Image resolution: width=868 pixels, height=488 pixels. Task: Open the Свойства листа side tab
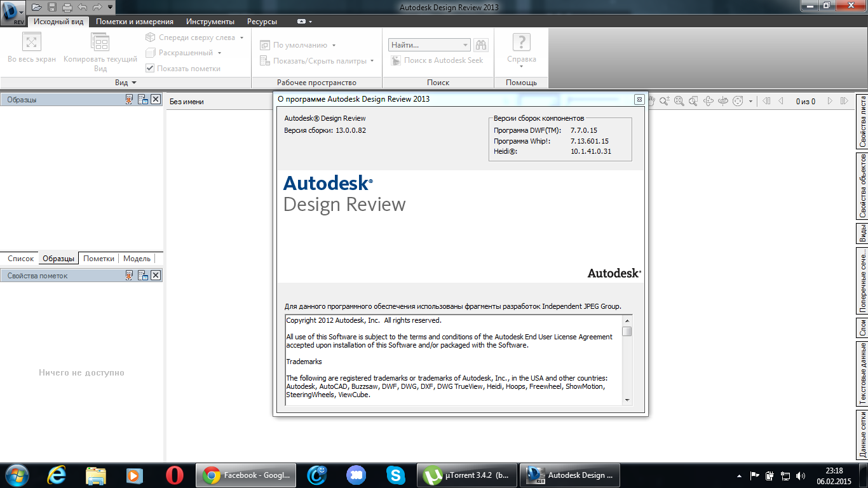pos(862,121)
